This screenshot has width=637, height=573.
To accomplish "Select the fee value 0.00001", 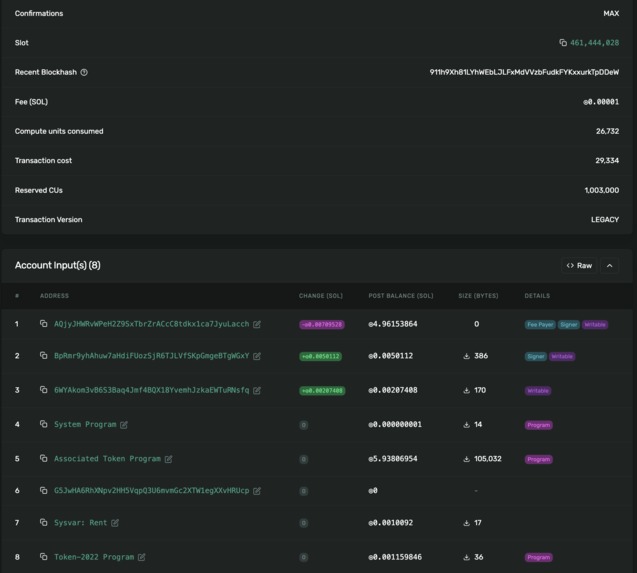I will (601, 102).
